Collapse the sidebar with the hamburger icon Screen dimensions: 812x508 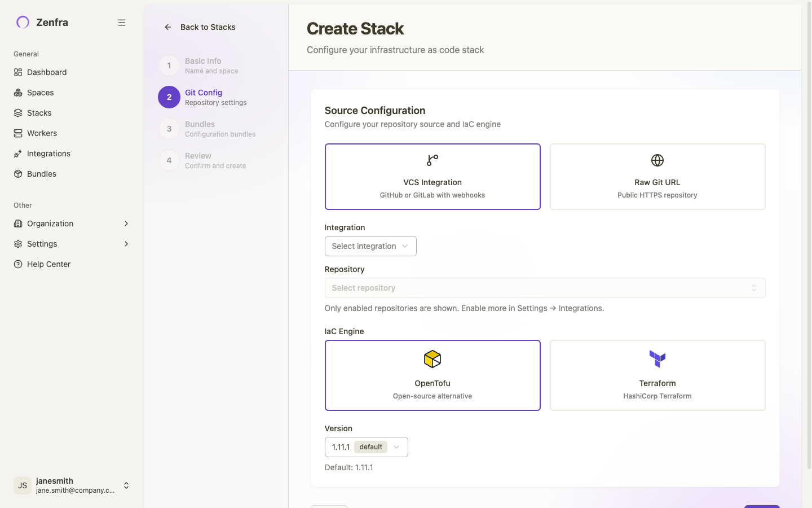coord(122,23)
